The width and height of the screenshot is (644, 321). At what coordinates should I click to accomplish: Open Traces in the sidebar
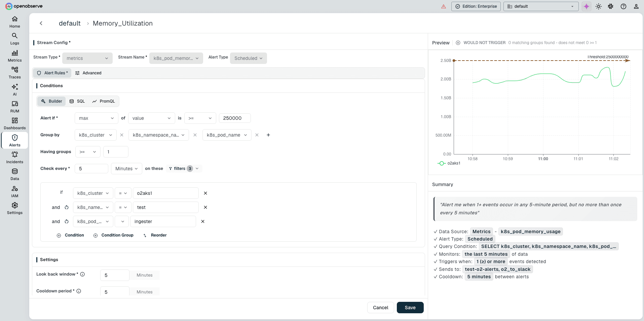tap(15, 73)
